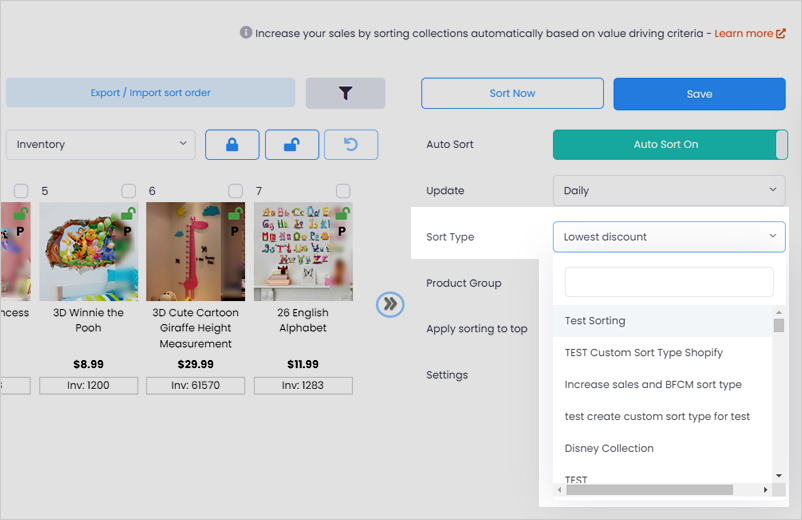This screenshot has height=520, width=802.
Task: Open the Learn more link
Action: 743,33
